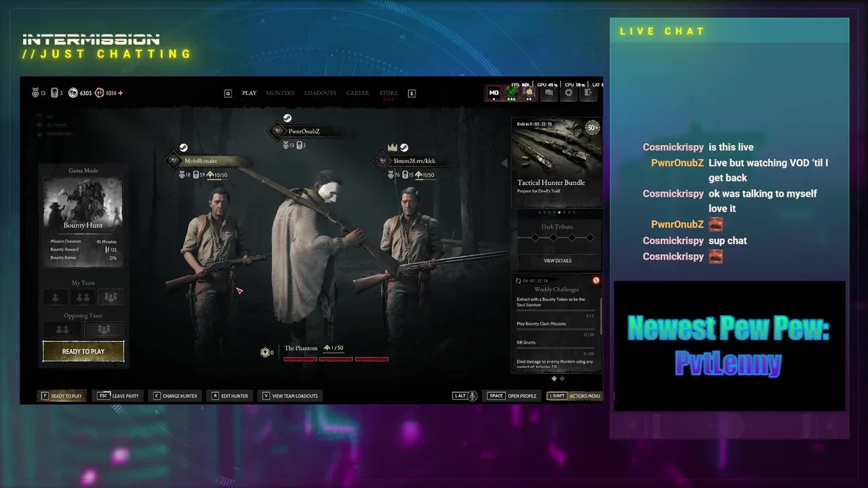This screenshot has width=868, height=488.
Task: Click the hunter upgrade points hexagon icon
Action: click(x=264, y=352)
